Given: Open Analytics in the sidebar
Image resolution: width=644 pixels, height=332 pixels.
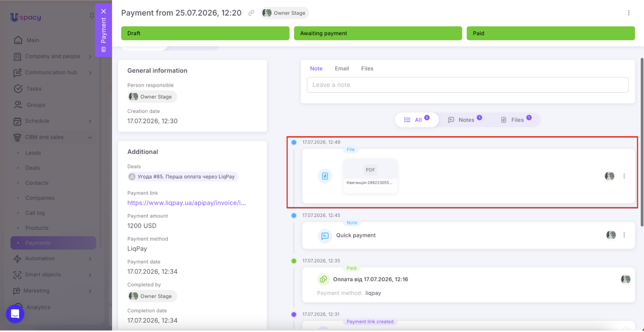Looking at the screenshot, I should pyautogui.click(x=38, y=307).
